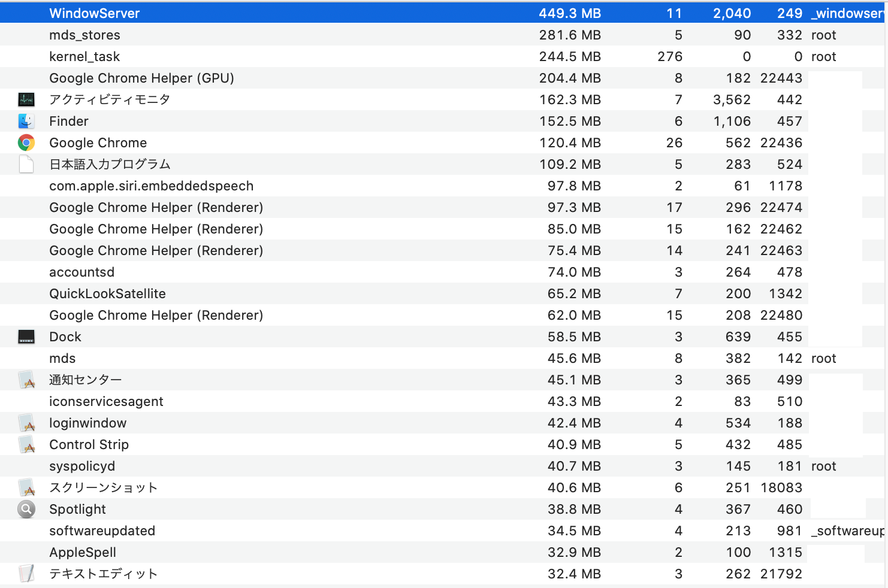
Task: Click the root user in the mds_stores row
Action: [x=824, y=35]
